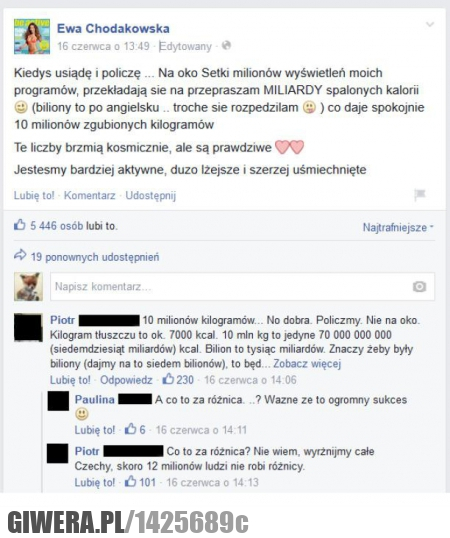Expand comment with Zobacz więcej
450x538 pixels.
click(x=307, y=363)
